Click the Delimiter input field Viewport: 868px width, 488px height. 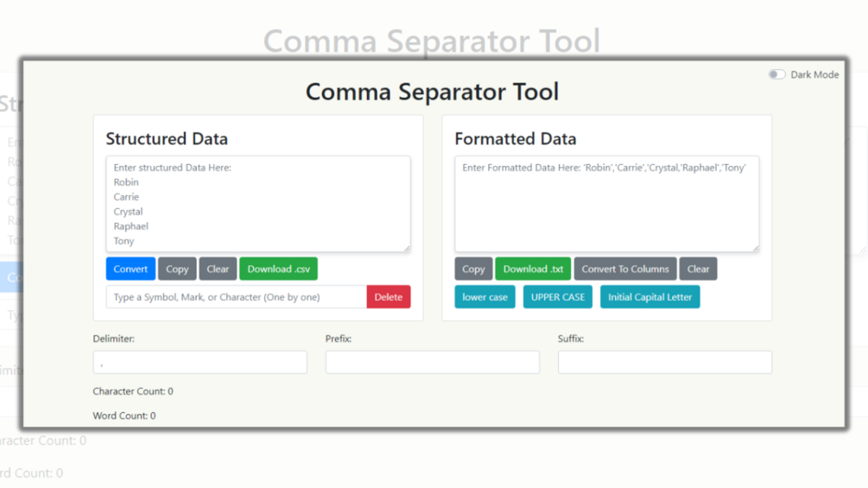[200, 363]
